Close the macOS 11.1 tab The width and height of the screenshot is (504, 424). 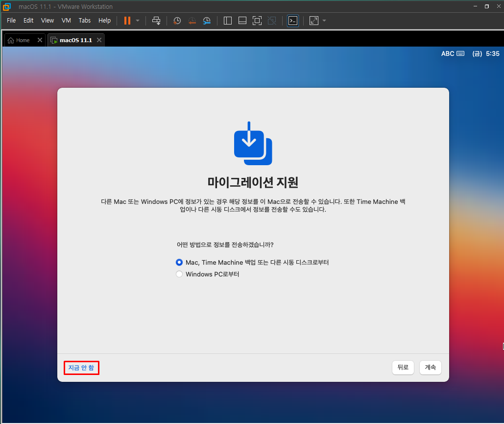[x=99, y=40]
